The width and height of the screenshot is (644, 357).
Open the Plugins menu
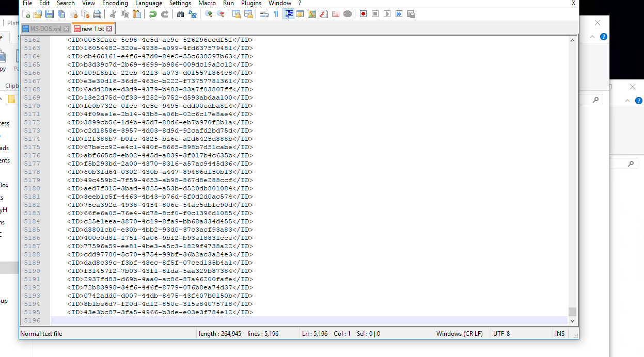coord(252,3)
